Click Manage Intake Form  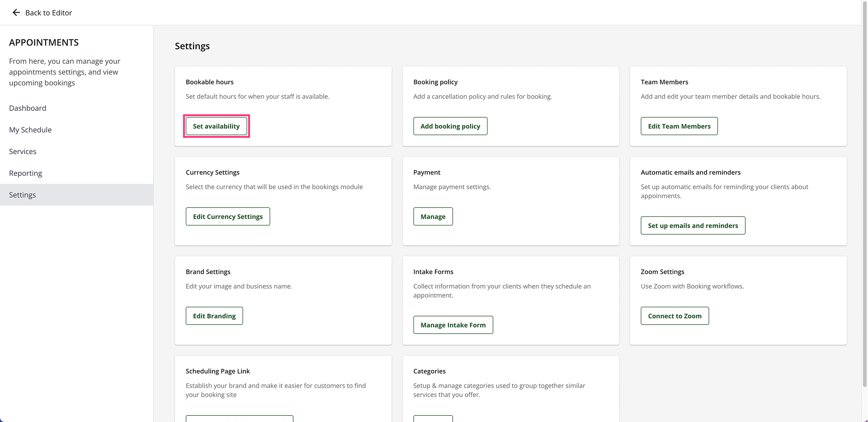click(453, 325)
